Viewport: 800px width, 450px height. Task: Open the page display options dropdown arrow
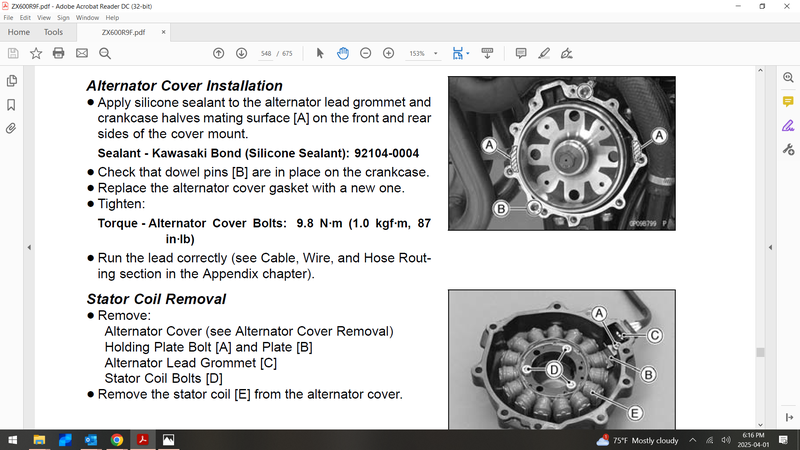pos(468,53)
